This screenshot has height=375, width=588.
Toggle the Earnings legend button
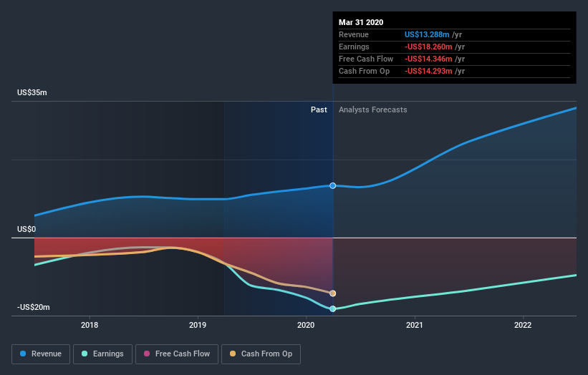pyautogui.click(x=102, y=354)
